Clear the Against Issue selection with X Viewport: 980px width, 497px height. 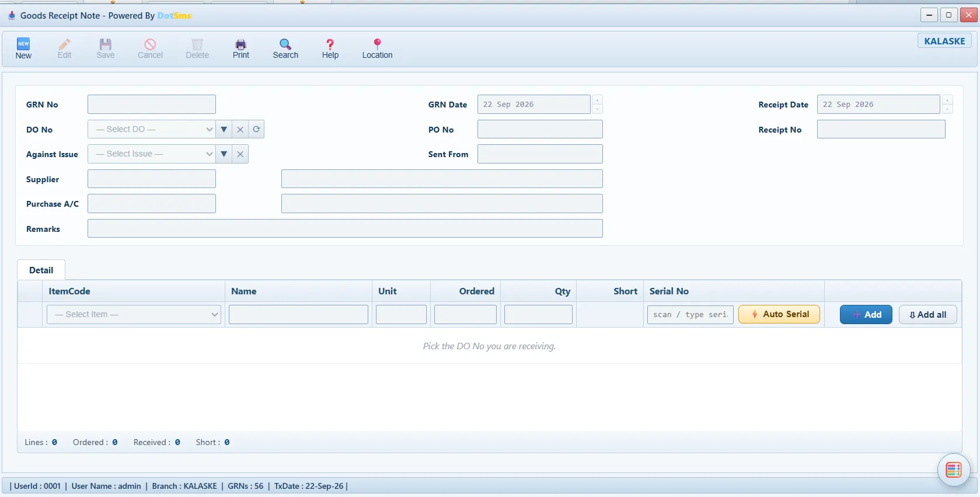coord(240,154)
